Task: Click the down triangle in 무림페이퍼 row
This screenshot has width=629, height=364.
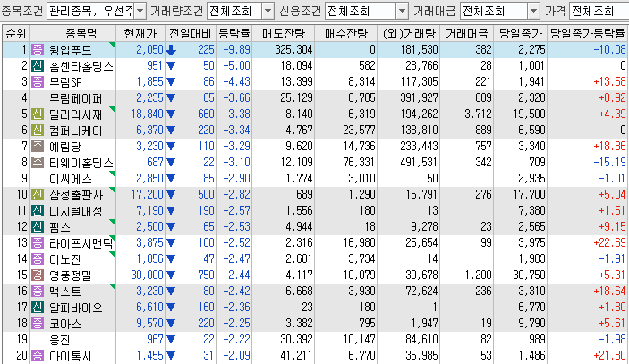Action: tap(171, 98)
